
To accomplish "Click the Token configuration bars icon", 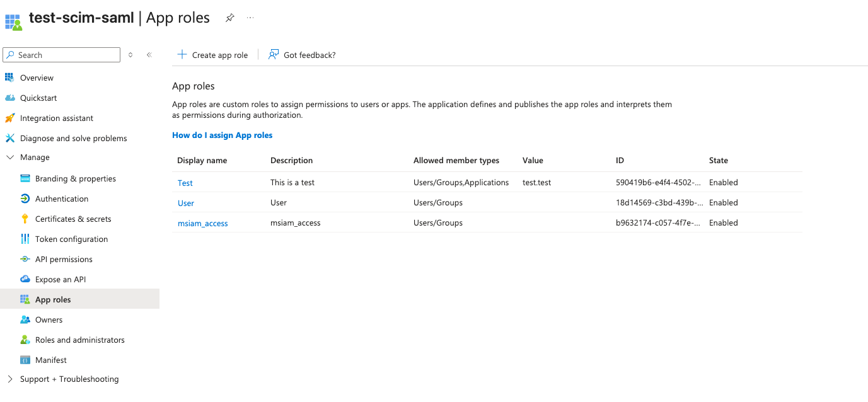I will (x=25, y=239).
